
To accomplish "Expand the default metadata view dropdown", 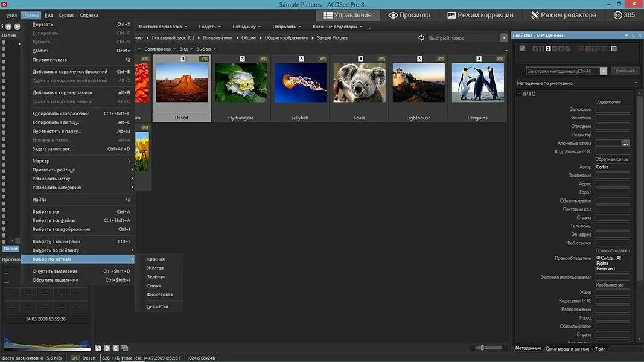I will click(636, 83).
